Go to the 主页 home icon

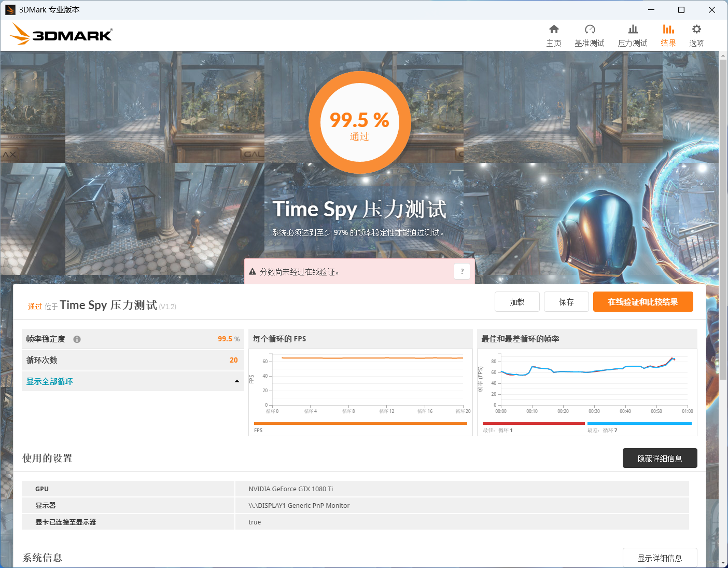coord(554,30)
